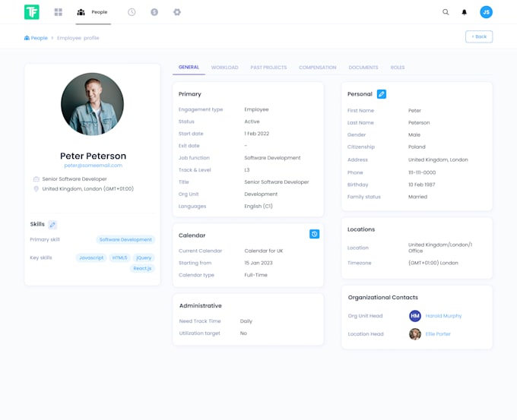
Task: Click the Back button
Action: point(479,36)
